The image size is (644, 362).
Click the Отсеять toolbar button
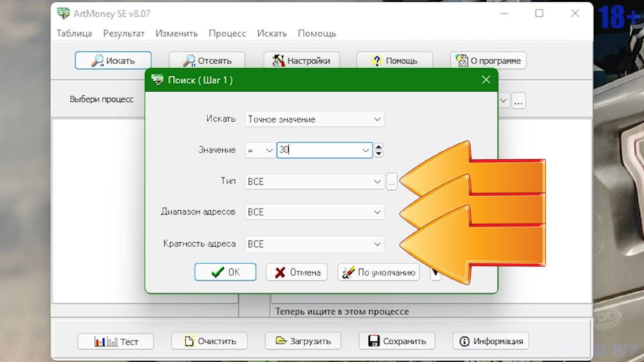[207, 61]
